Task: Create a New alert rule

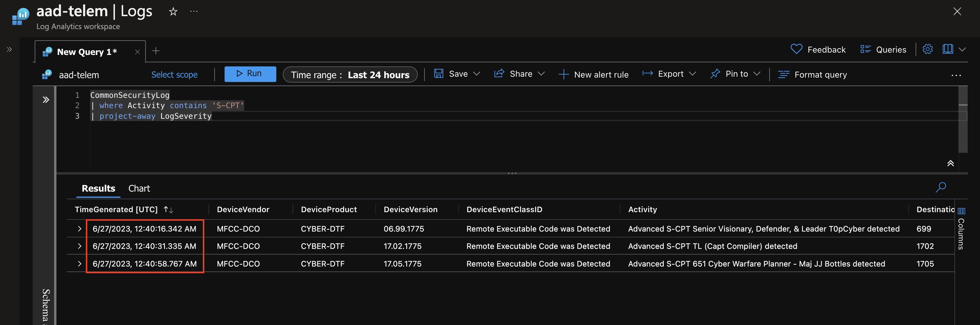Action: point(594,74)
